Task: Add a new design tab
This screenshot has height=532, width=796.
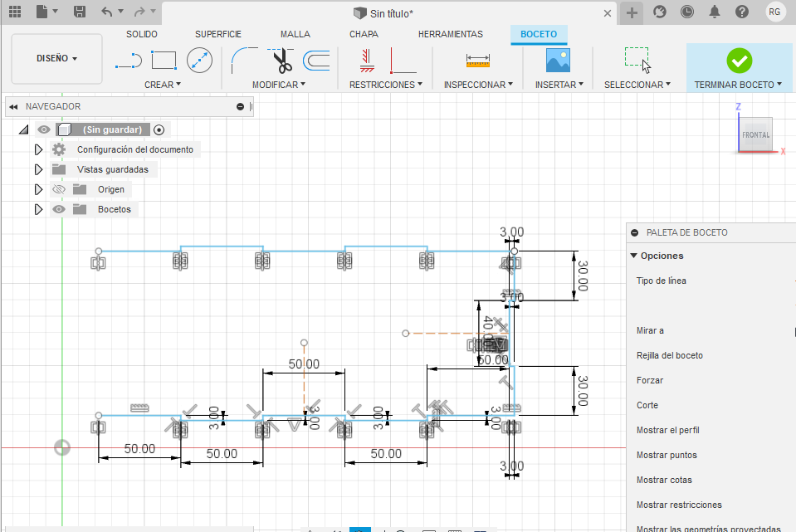Action: point(632,12)
